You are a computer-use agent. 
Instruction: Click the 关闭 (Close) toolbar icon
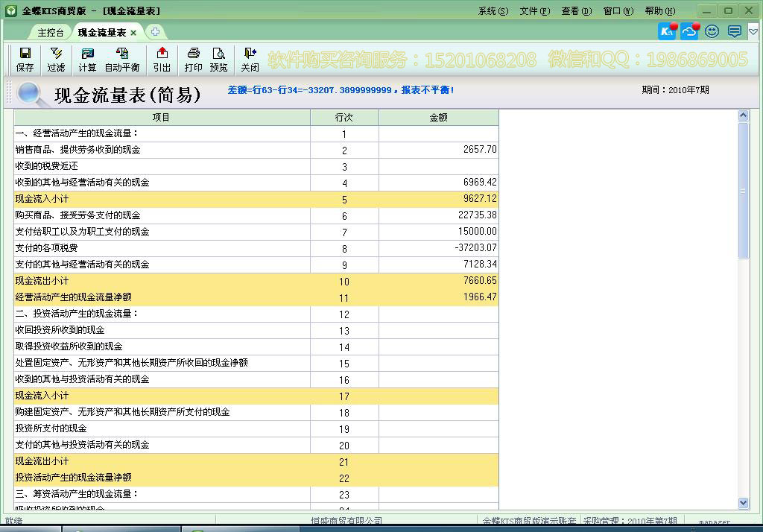coord(250,60)
